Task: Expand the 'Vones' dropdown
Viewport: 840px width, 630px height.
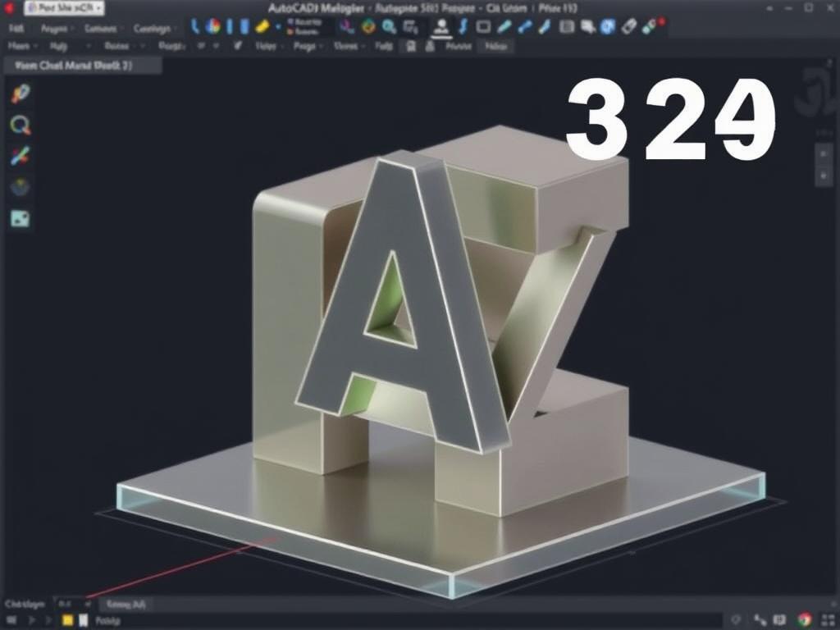Action: click(349, 46)
